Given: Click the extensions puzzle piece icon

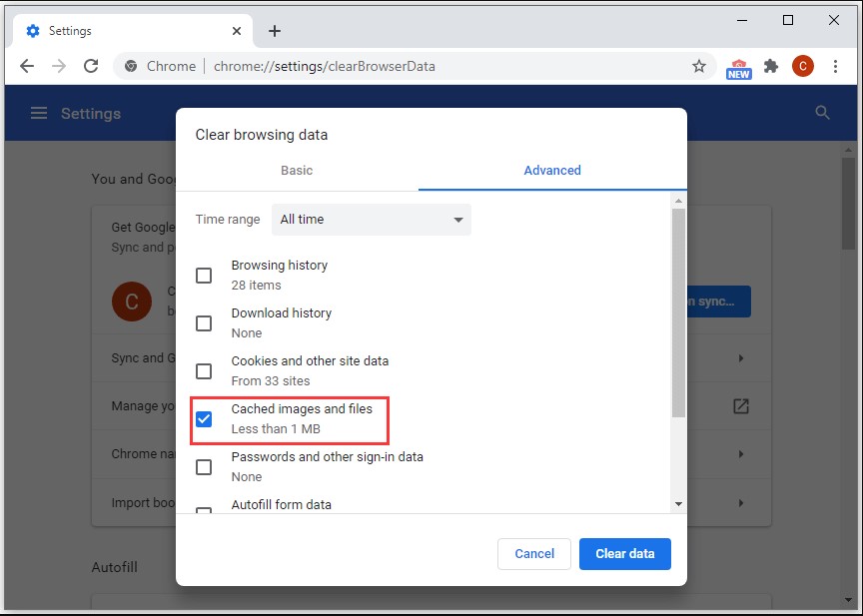Looking at the screenshot, I should 770,66.
